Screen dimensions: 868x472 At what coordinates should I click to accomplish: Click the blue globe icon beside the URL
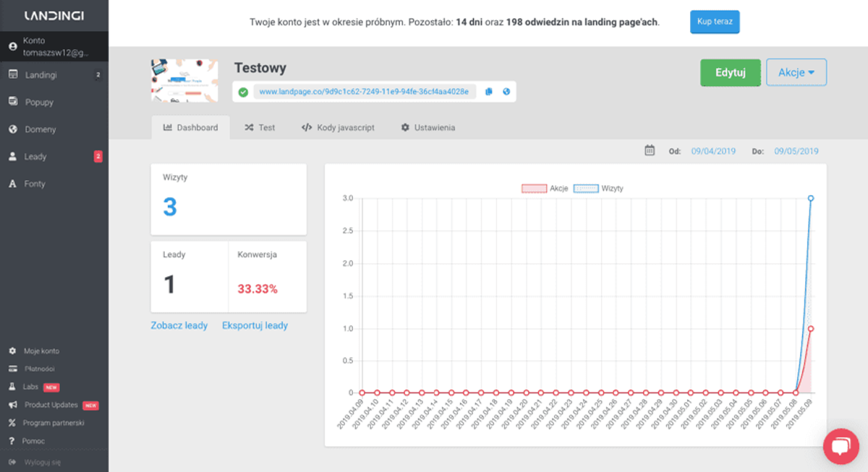pos(506,92)
